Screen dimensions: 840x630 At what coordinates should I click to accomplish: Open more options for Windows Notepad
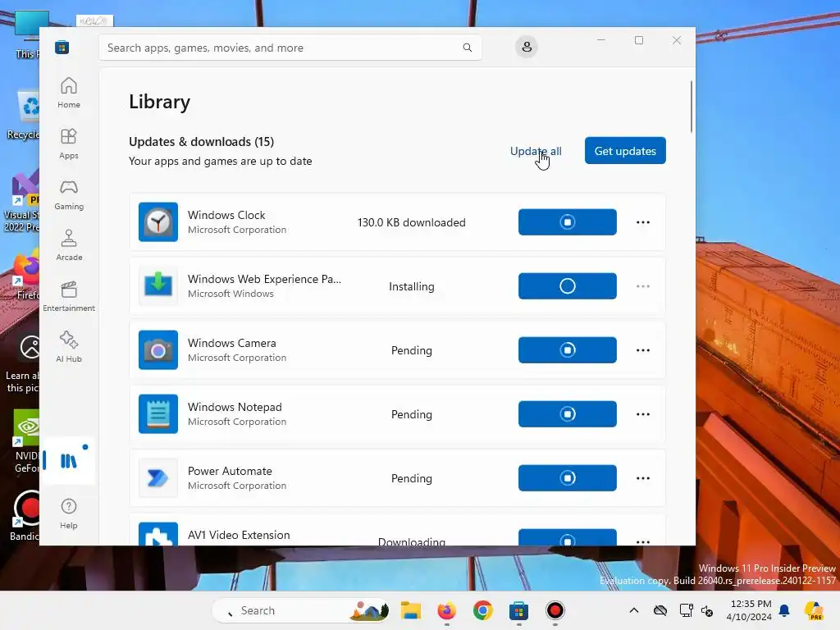[x=643, y=414]
